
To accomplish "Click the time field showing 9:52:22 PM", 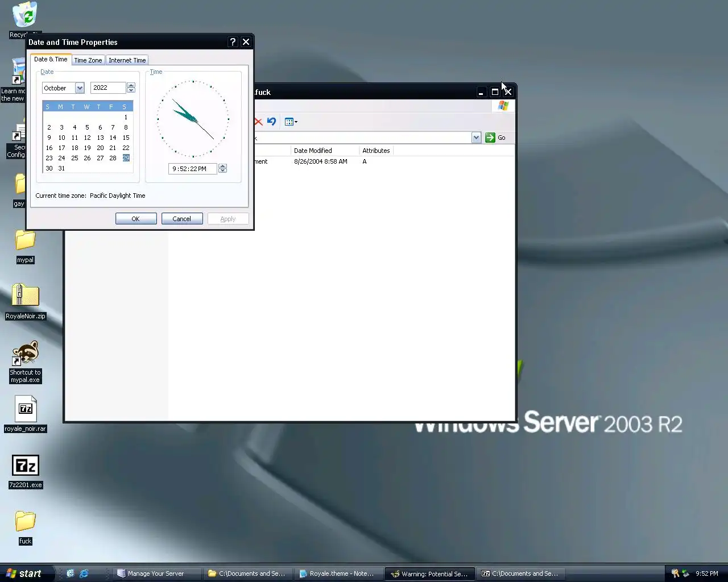I will point(193,169).
